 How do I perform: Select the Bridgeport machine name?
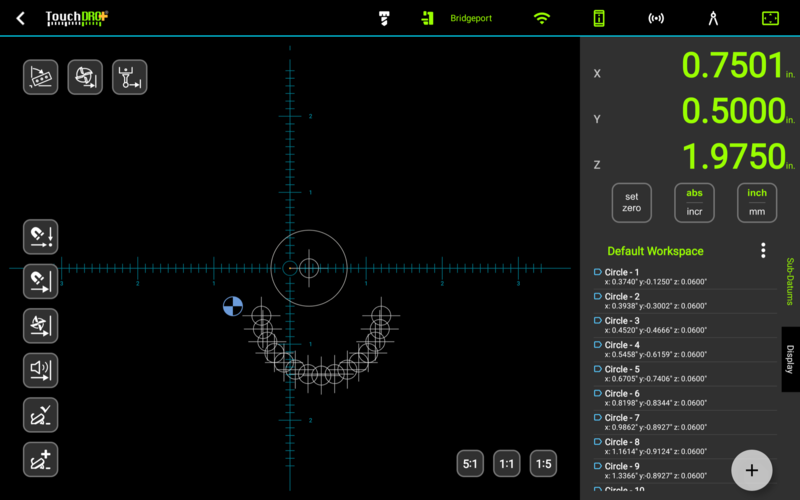(471, 18)
